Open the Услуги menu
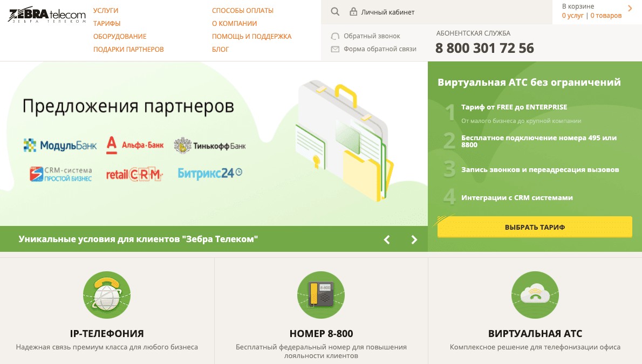The height and width of the screenshot is (364, 642). tap(106, 11)
